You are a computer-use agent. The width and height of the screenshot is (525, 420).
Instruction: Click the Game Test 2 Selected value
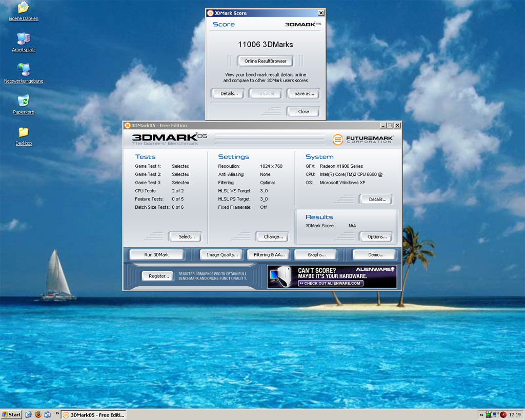(180, 174)
